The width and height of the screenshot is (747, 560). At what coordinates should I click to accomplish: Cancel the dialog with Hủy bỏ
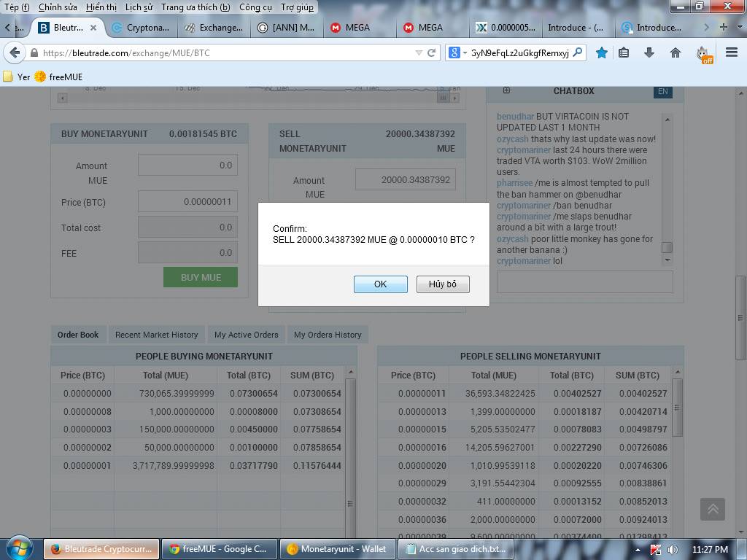pos(443,284)
